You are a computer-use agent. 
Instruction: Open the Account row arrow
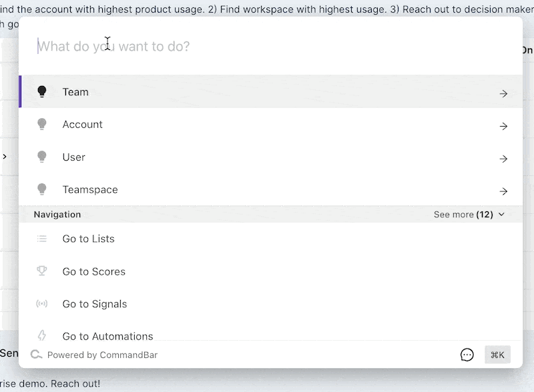point(503,126)
